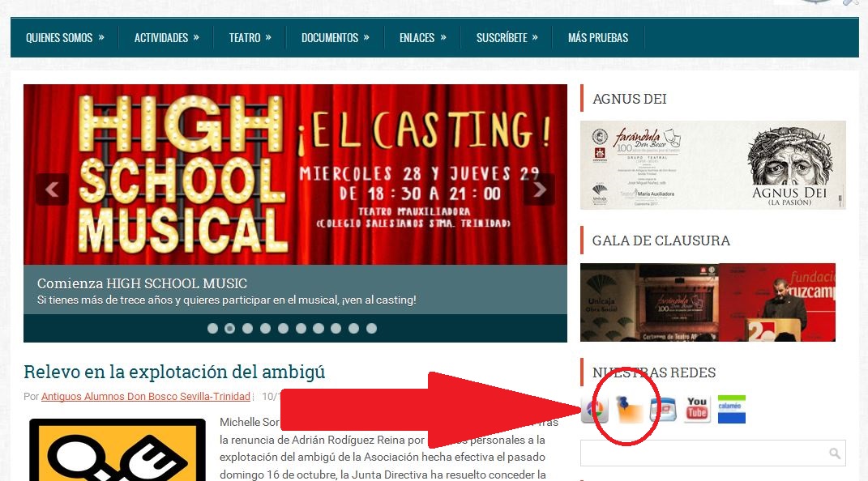Click author link Antiguos Alumnos Don Bosco Sevilla-Trinidad
The height and width of the screenshot is (481, 868).
click(x=146, y=397)
